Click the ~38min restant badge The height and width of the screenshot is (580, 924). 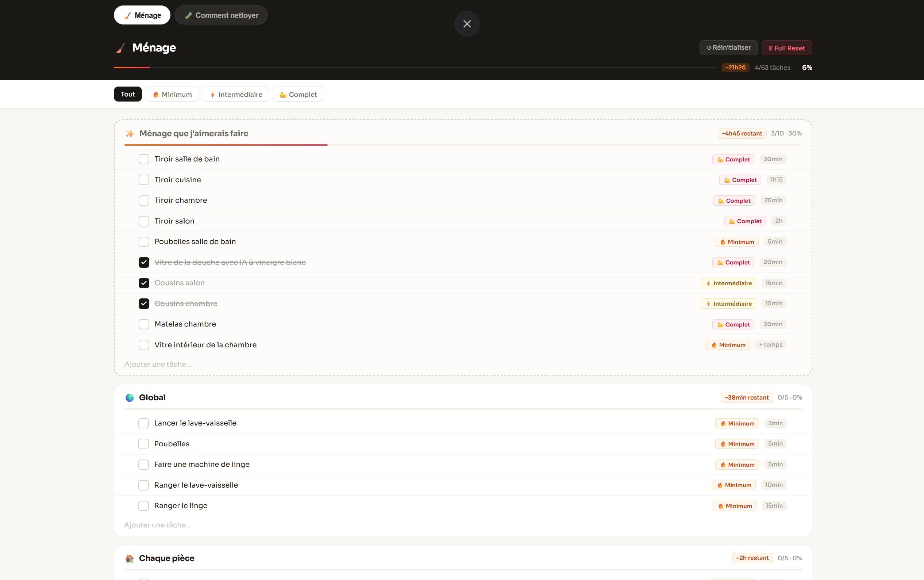click(747, 397)
